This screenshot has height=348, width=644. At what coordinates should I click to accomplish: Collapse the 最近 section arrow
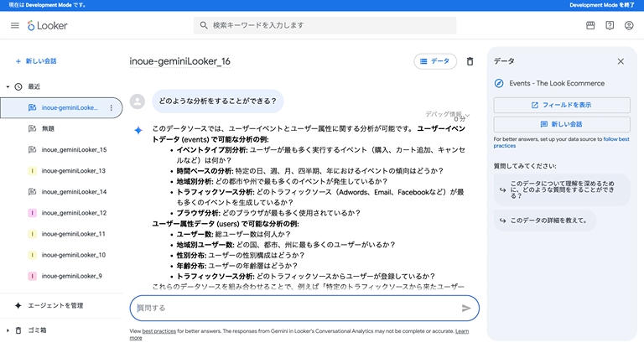pyautogui.click(x=8, y=86)
